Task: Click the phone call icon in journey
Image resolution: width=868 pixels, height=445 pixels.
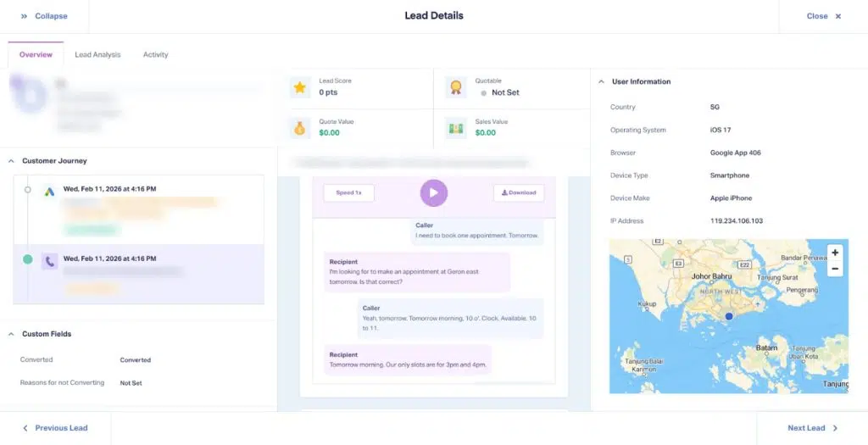Action: click(50, 262)
